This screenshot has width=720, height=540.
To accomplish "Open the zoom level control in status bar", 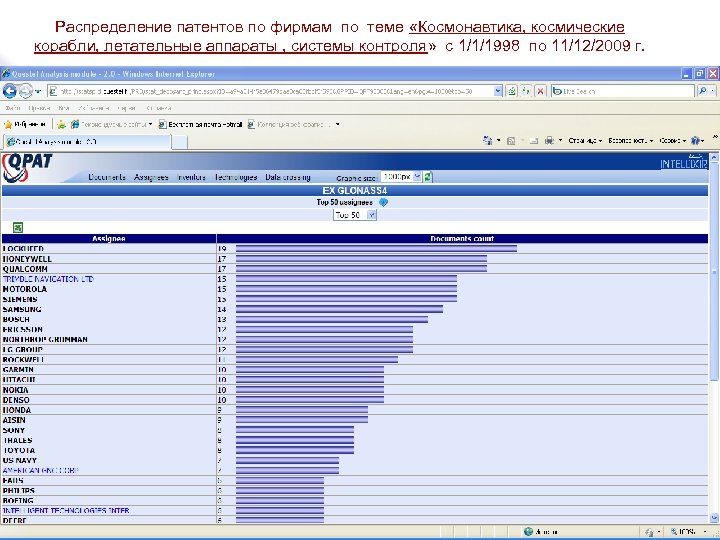I will click(687, 532).
